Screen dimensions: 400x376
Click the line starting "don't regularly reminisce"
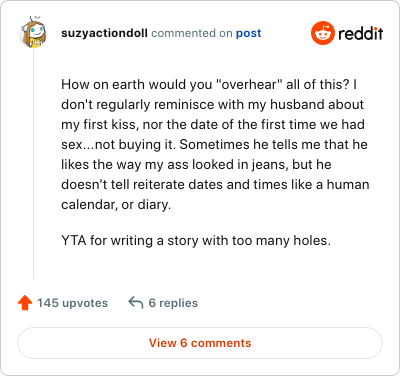pos(212,105)
